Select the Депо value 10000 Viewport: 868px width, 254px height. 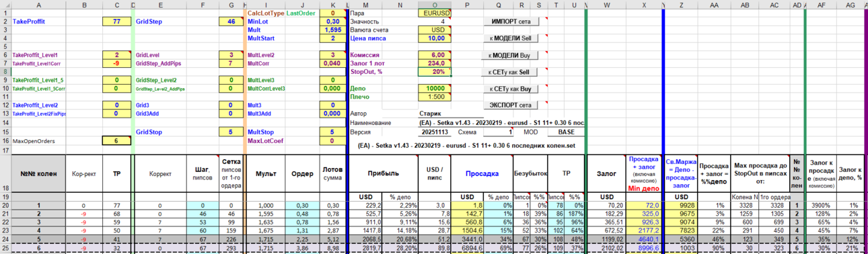(x=434, y=88)
